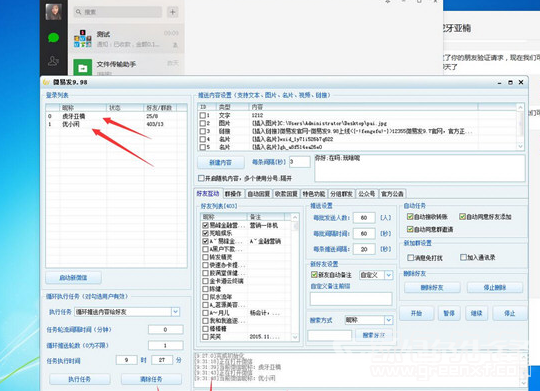Click 清除任务 button
Image resolution: width=540 pixels, height=391 pixels.
point(151,379)
